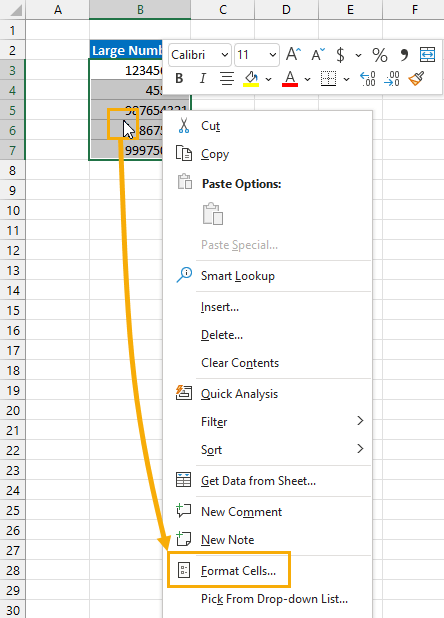Click the Format Painter brush icon
The height and width of the screenshot is (618, 444).
click(416, 78)
